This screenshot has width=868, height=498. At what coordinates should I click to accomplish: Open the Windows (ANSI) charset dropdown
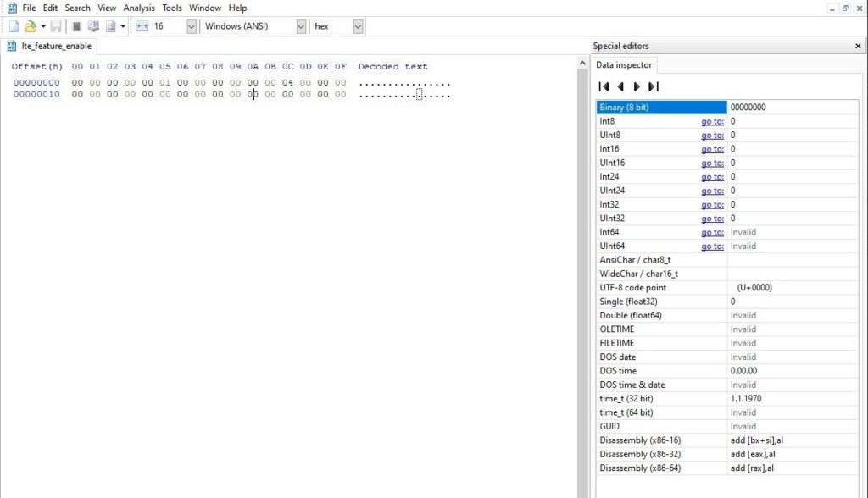(x=301, y=26)
